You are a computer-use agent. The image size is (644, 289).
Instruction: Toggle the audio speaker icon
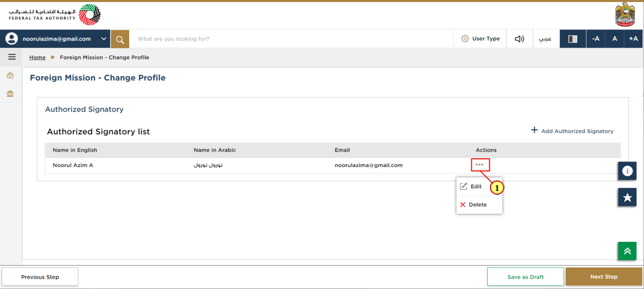click(x=519, y=39)
